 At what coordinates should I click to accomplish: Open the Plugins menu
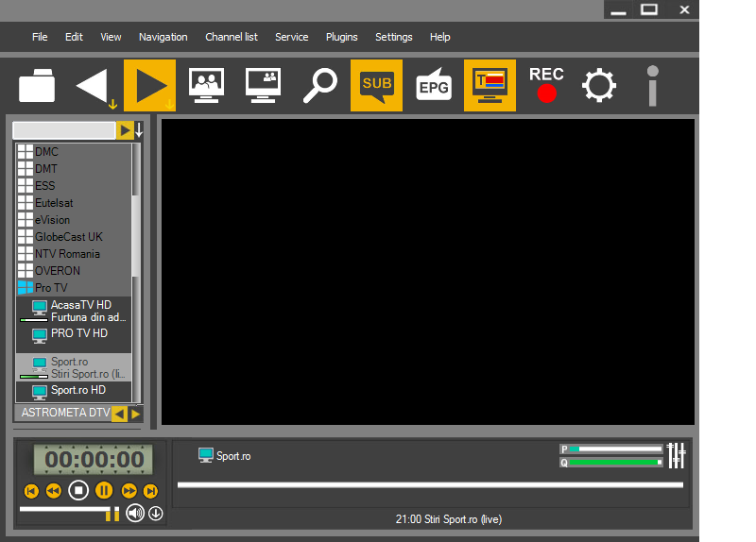click(341, 37)
